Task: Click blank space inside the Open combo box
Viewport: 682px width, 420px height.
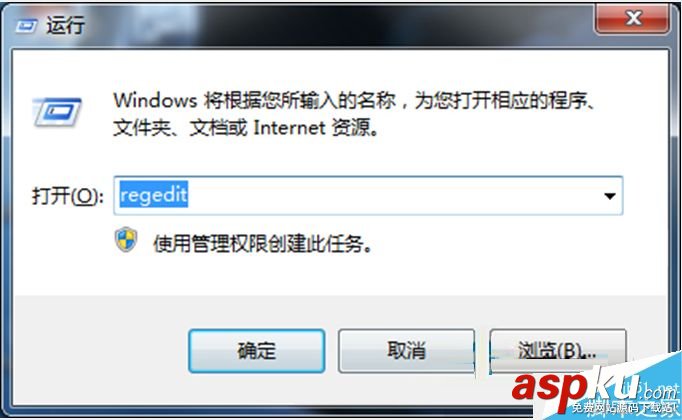Action: pos(391,196)
